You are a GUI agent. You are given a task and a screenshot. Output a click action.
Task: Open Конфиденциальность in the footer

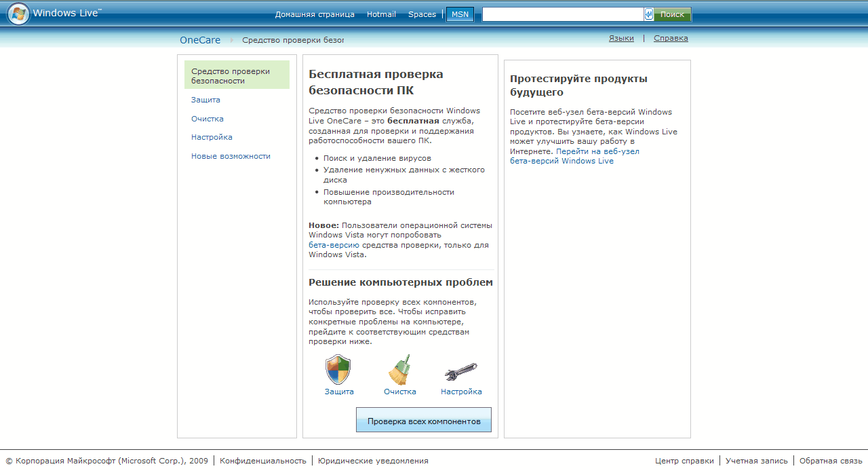pyautogui.click(x=263, y=461)
